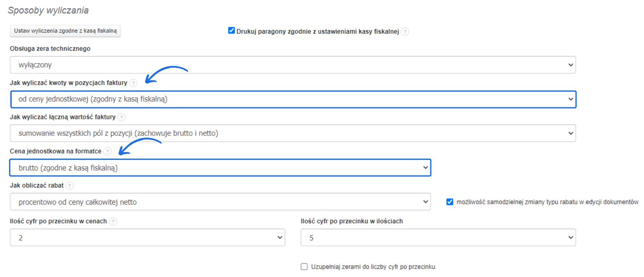The height and width of the screenshot is (277, 644).
Task: Uncheck Drukuj paragony zgodnie z ustawieniami kasy fiskalnej
Action: point(231,31)
